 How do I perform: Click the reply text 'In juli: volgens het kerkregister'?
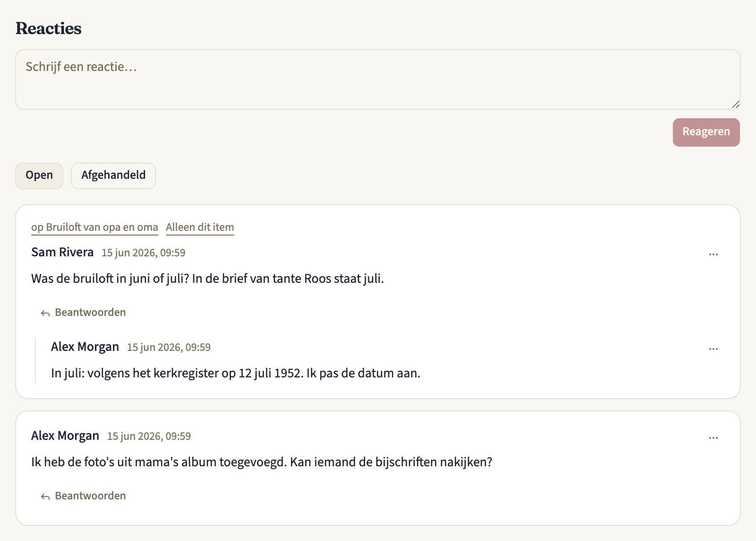coord(135,373)
